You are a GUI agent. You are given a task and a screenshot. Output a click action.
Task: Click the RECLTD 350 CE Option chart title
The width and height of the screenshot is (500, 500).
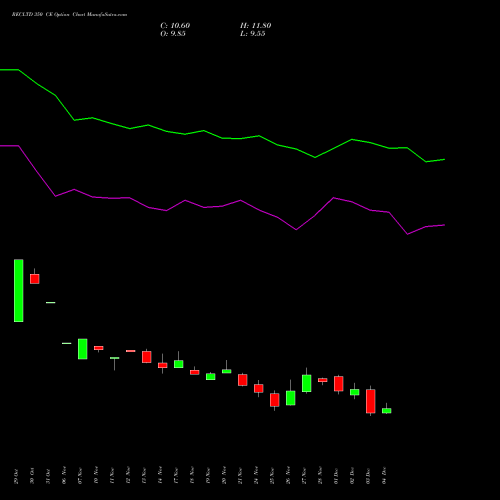pos(69,15)
